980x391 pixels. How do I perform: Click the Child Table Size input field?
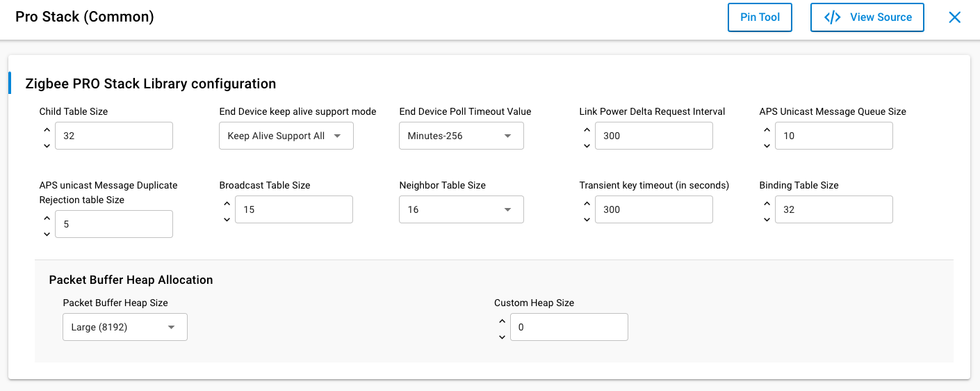113,136
